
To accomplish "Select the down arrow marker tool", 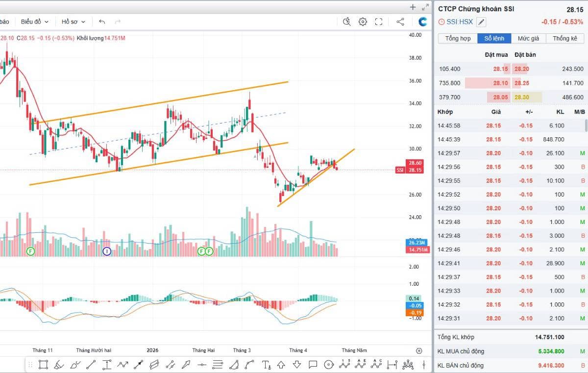I will (297, 365).
